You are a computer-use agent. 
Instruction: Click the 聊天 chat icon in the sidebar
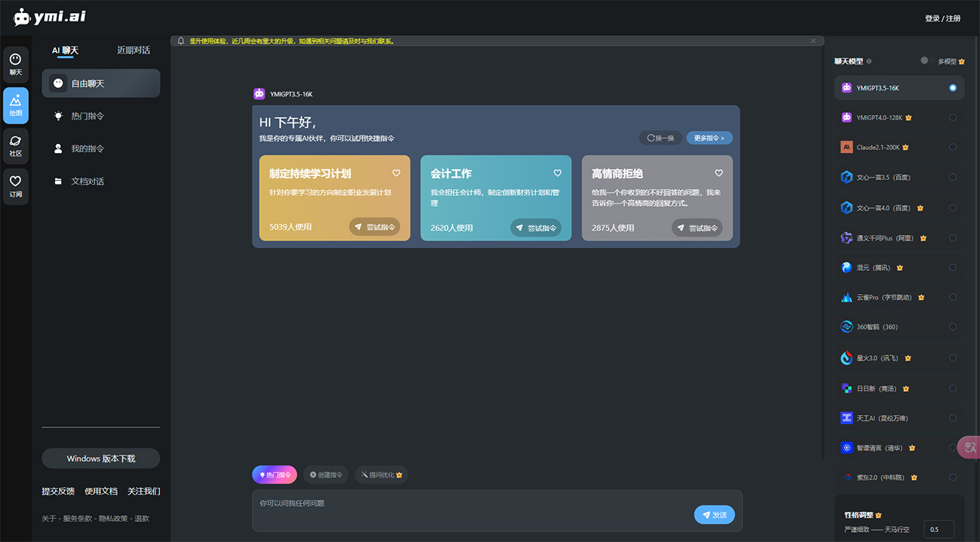[x=15, y=64]
